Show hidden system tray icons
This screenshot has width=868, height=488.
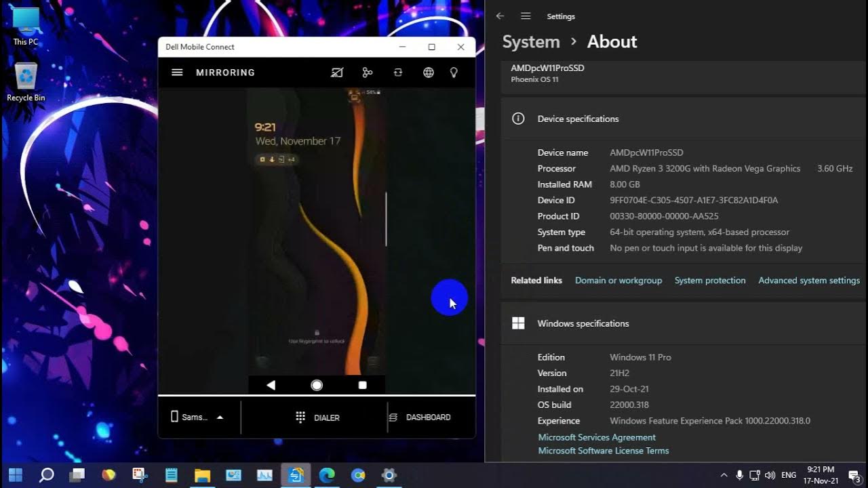click(x=724, y=475)
